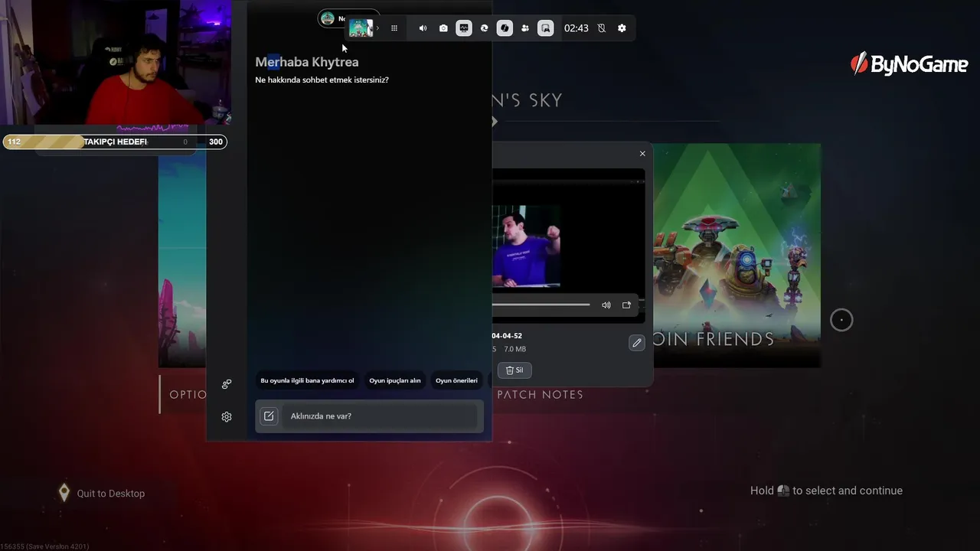Delete the clip with the Sil button
This screenshot has width=980, height=551.
coord(514,370)
